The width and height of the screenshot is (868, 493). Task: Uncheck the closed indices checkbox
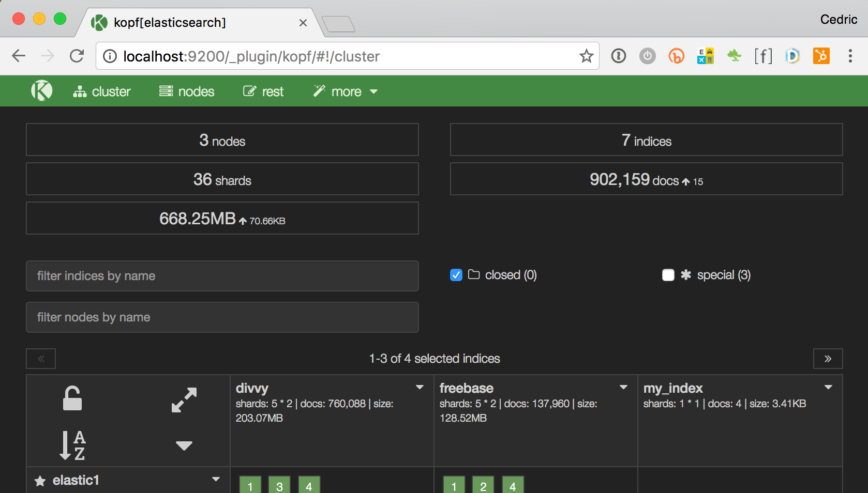pos(456,275)
